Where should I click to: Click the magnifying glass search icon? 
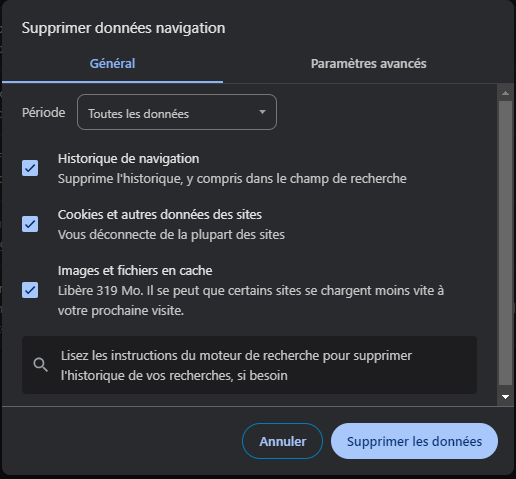click(41, 365)
